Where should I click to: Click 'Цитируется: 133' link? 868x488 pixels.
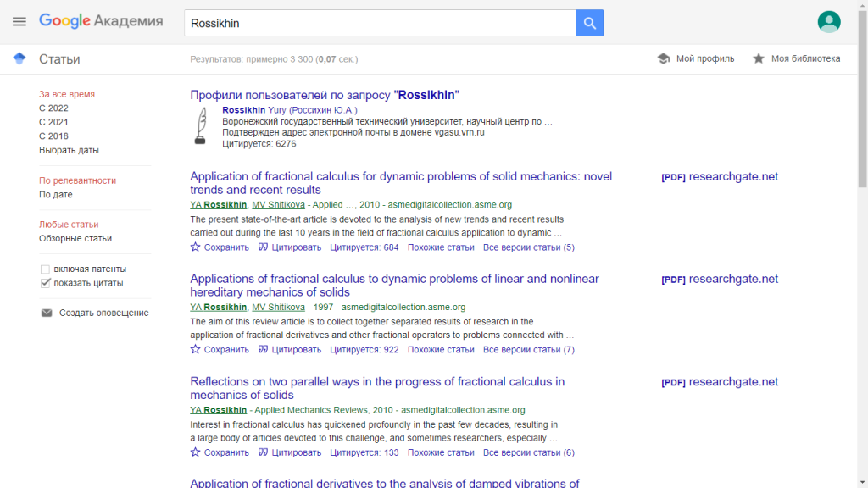tap(364, 452)
